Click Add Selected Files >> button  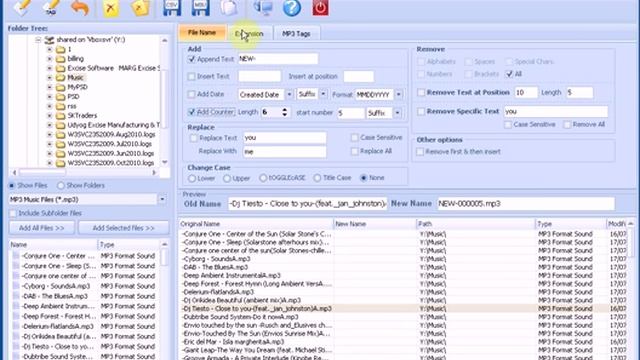123,228
